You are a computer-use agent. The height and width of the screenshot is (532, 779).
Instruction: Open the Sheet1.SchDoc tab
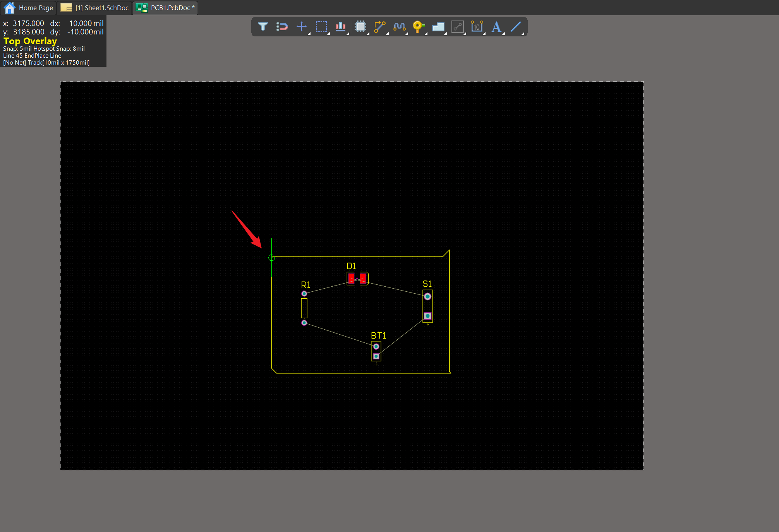pos(95,8)
